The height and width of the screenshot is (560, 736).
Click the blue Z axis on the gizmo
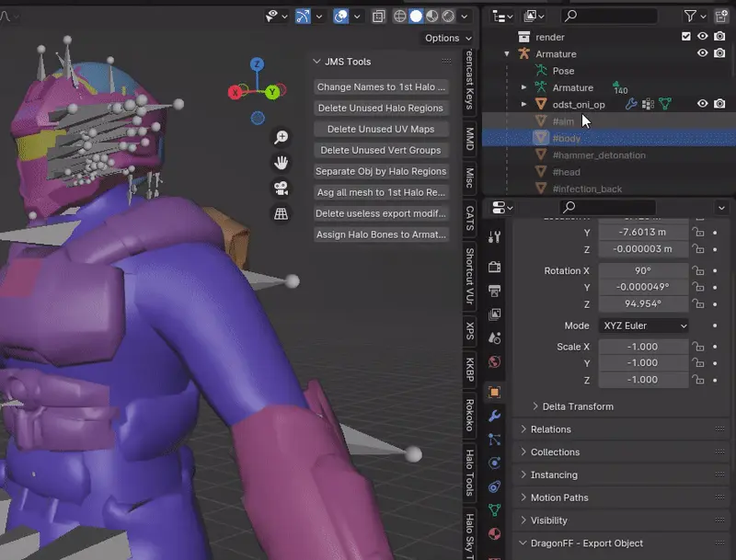click(x=257, y=63)
